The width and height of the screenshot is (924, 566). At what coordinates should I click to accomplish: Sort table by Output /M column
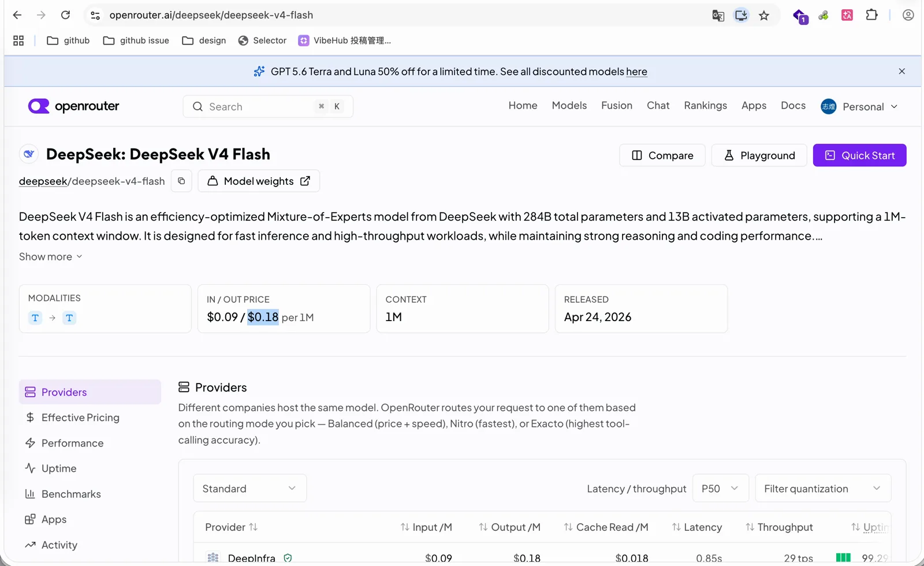click(509, 527)
